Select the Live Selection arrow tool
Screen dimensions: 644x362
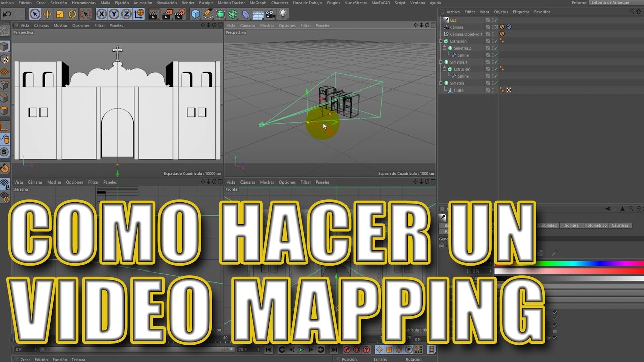pyautogui.click(x=35, y=14)
